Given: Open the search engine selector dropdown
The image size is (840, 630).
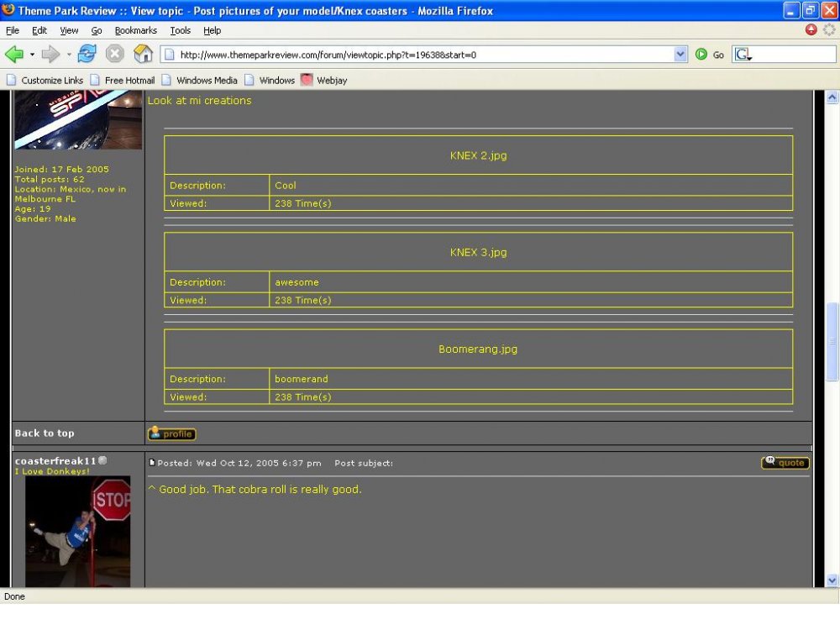Looking at the screenshot, I should click(x=743, y=55).
